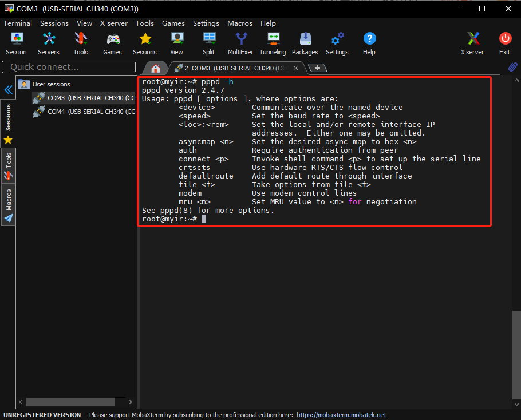Image resolution: width=521 pixels, height=420 pixels.
Task: Open the Games toolbar icon
Action: tap(113, 43)
